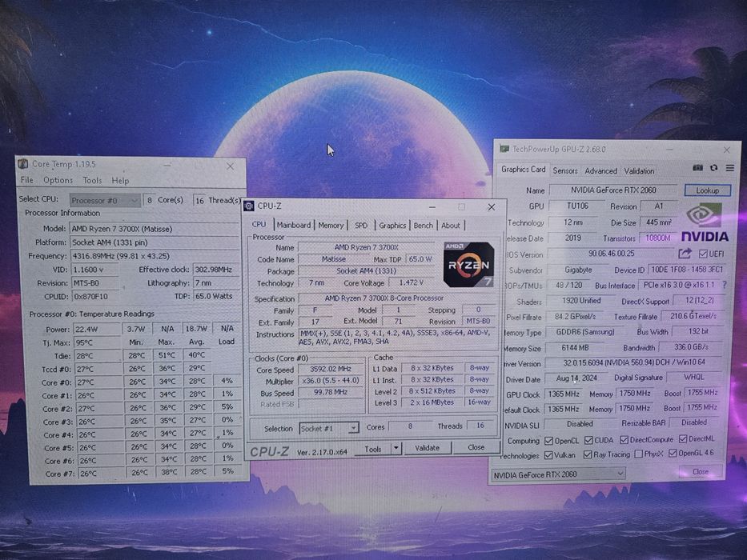Switch to the CPU-Z About tab
This screenshot has height=560, width=747.
click(450, 225)
